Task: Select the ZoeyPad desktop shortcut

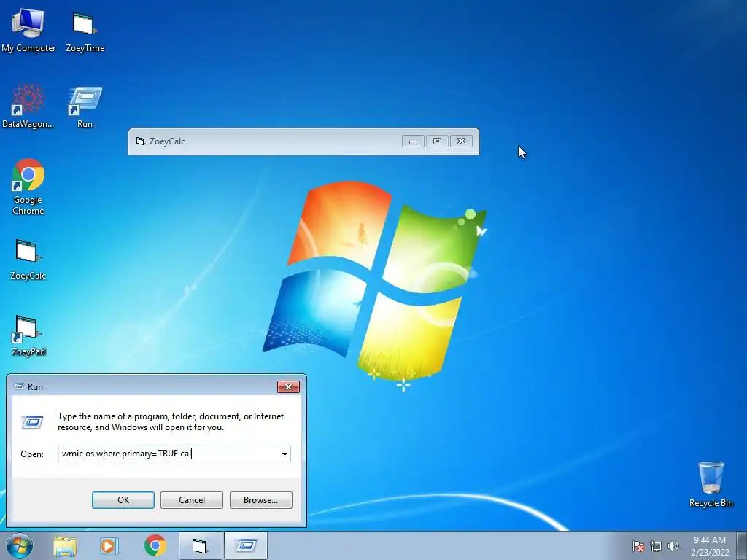Action: click(28, 335)
